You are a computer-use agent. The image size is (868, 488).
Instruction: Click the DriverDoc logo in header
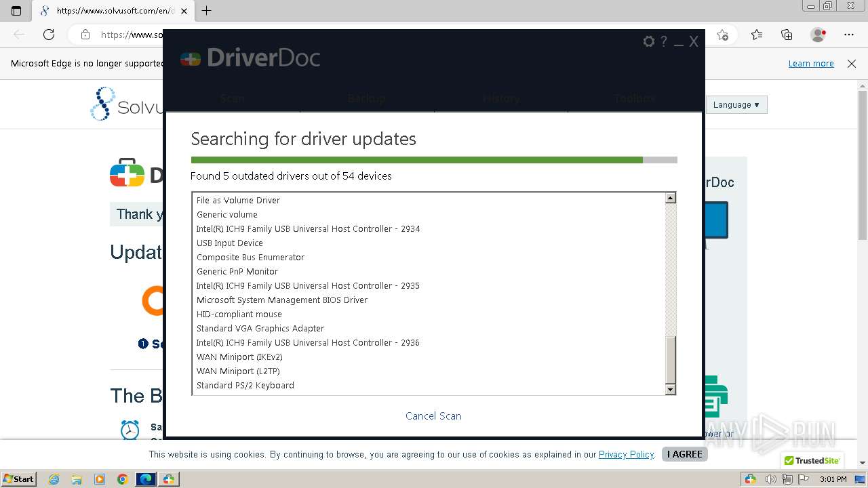tap(250, 58)
